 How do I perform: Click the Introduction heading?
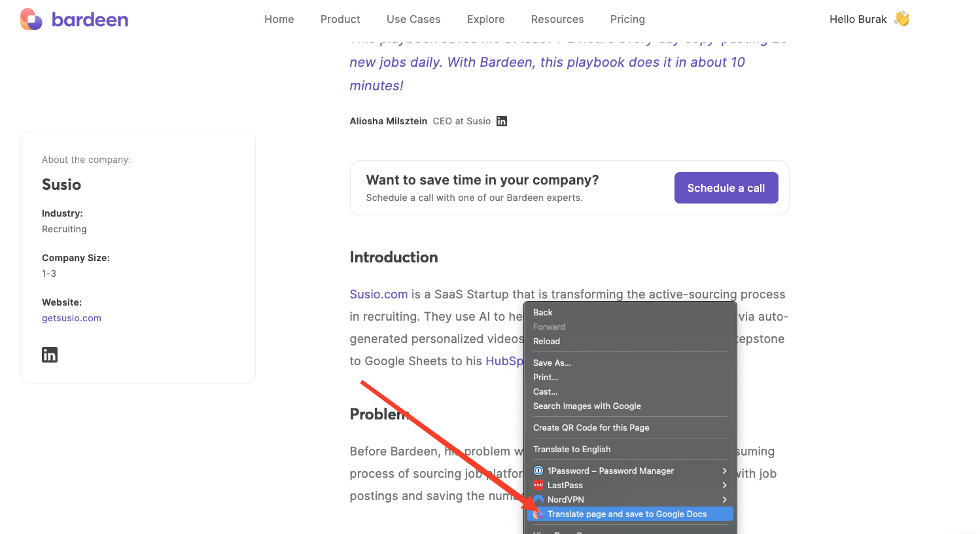[394, 257]
